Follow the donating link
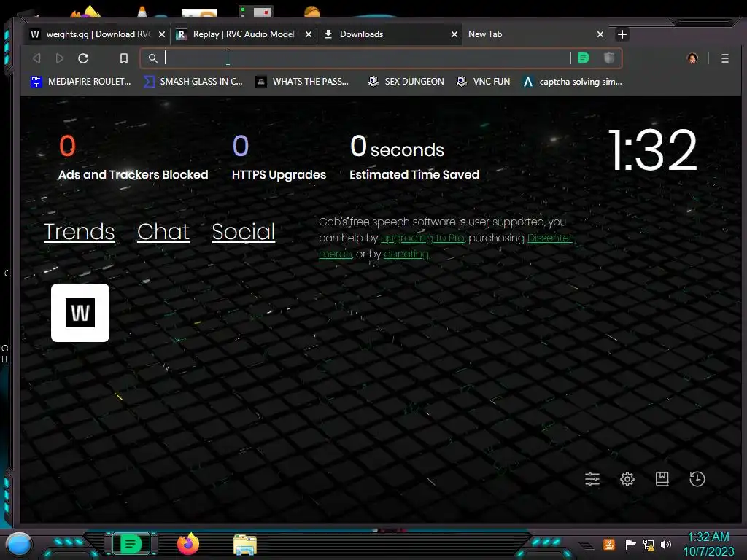The height and width of the screenshot is (560, 747). click(406, 254)
